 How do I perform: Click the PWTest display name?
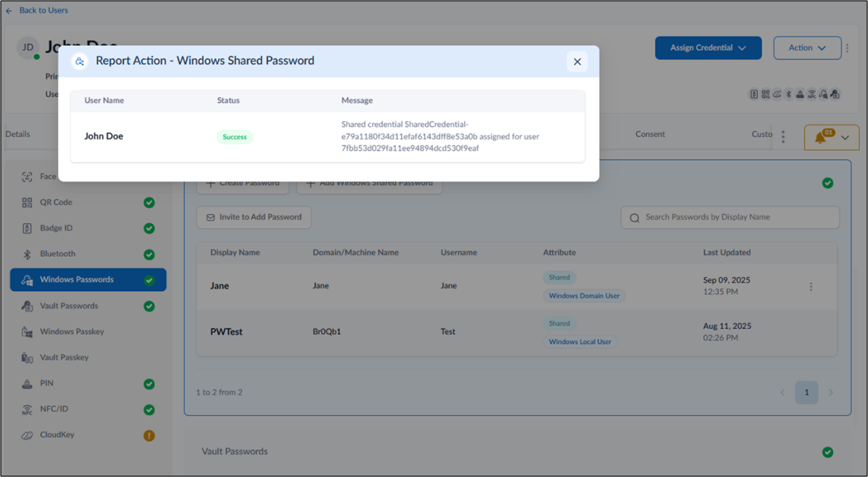pyautogui.click(x=226, y=332)
